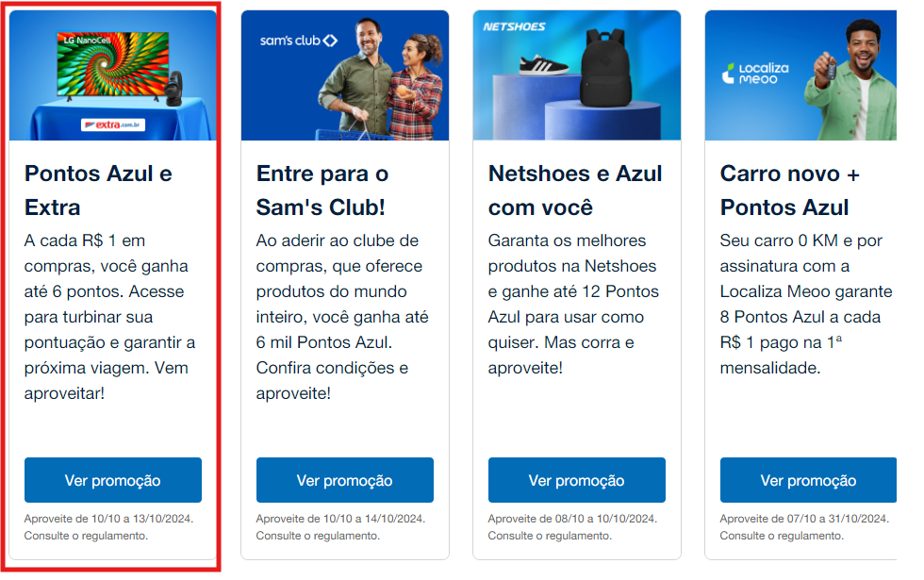This screenshot has width=924, height=580.
Task: Click the Netshoes logo
Action: [x=514, y=26]
